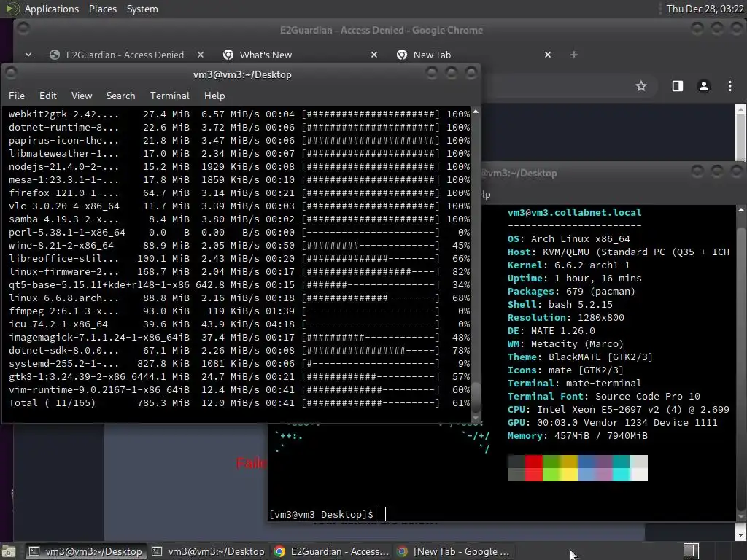The image size is (747, 560).
Task: Close the What's New tab
Action: 374,55
